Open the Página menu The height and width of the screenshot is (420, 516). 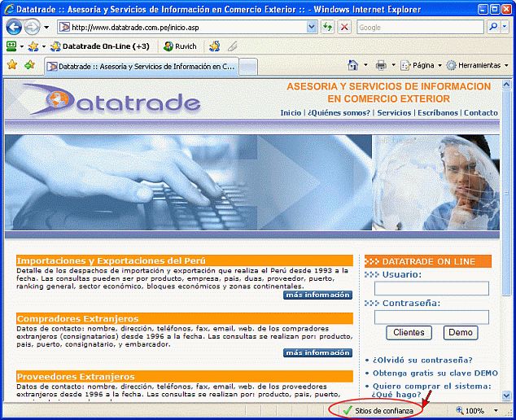[421, 65]
